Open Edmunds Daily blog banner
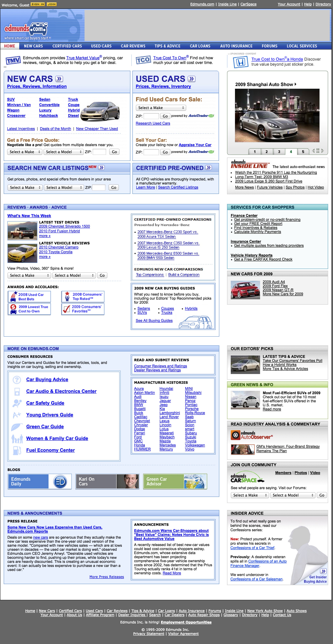 pos(40,481)
